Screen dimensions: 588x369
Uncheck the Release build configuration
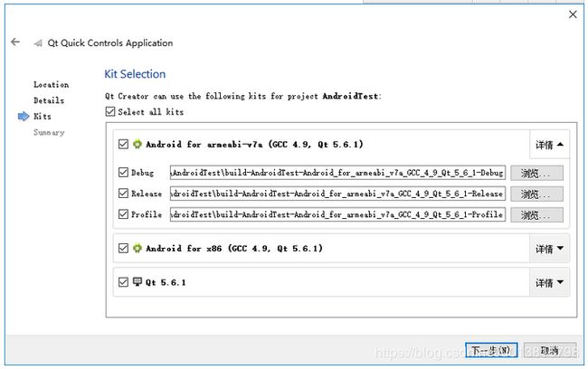click(x=123, y=194)
